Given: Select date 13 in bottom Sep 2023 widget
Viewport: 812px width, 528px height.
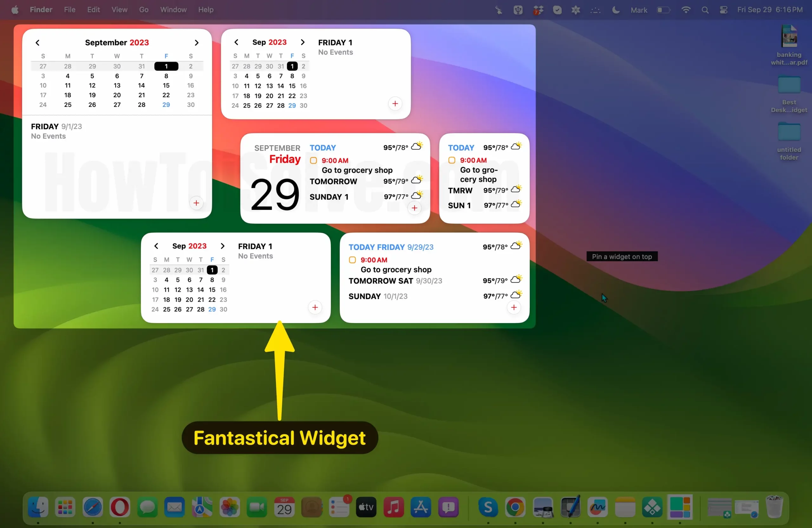Looking at the screenshot, I should click(189, 290).
